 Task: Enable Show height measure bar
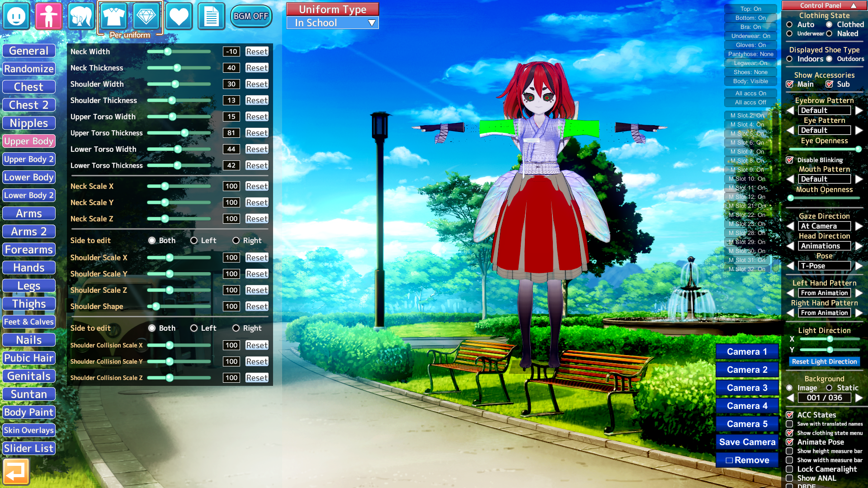click(790, 451)
